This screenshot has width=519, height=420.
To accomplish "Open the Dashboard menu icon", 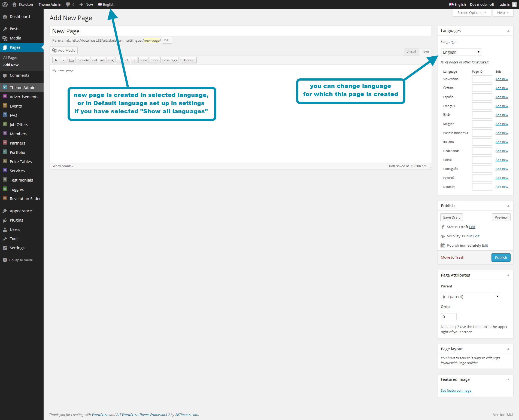I will [x=5, y=17].
